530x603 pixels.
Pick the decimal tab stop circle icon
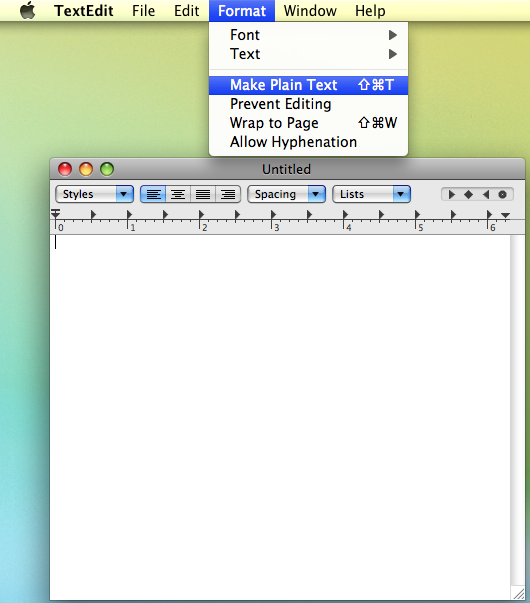502,195
